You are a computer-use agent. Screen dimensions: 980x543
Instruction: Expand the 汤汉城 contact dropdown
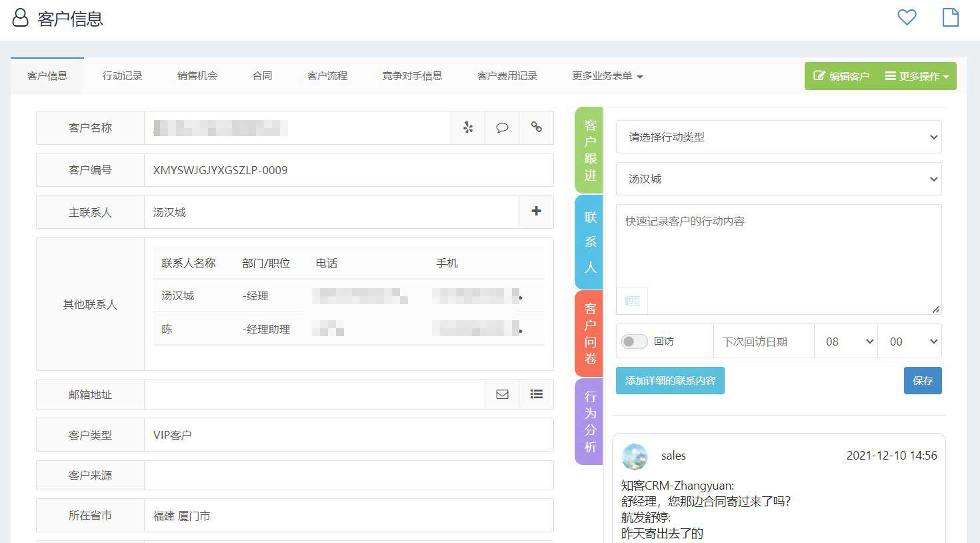(778, 179)
